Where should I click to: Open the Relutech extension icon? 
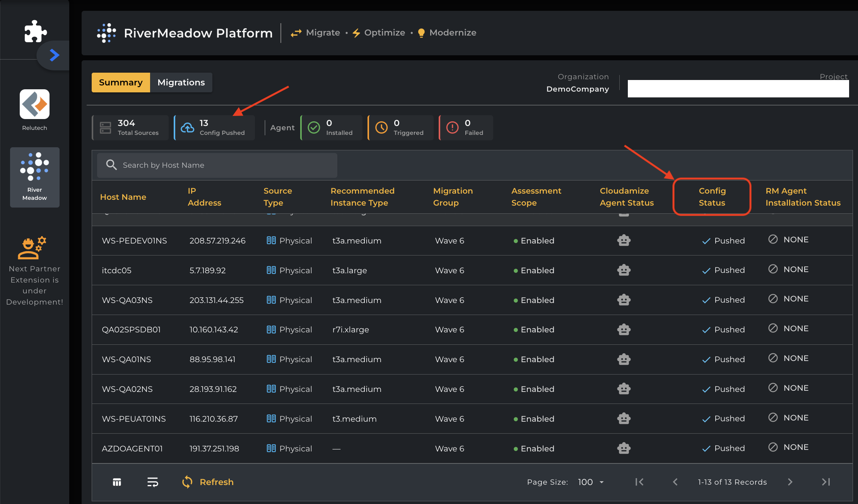pyautogui.click(x=34, y=104)
